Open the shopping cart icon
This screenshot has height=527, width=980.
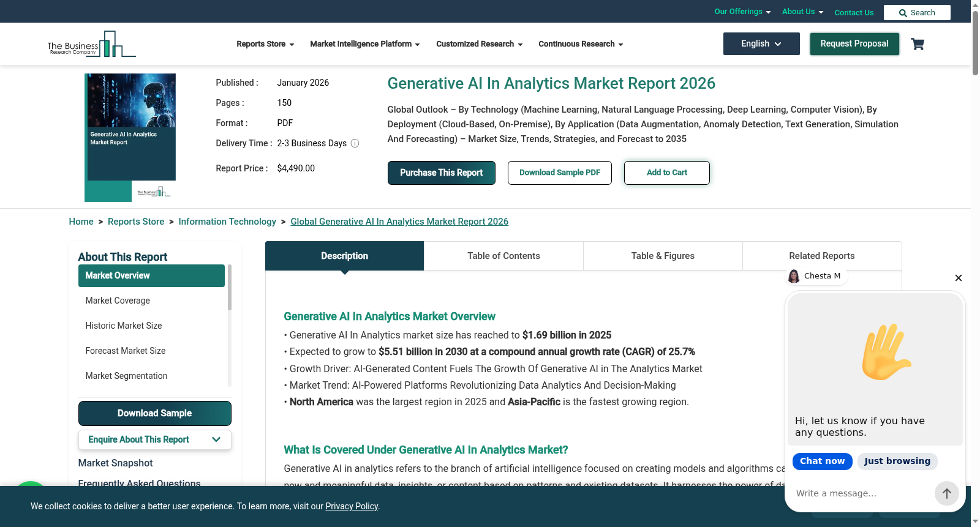(918, 44)
